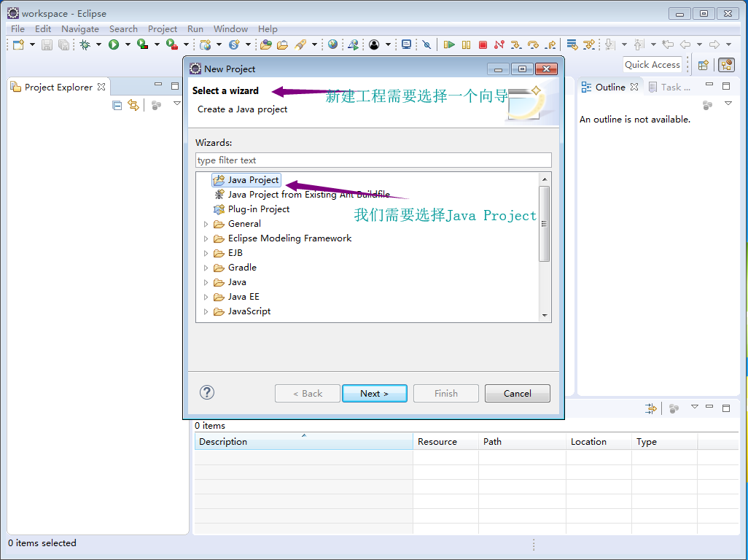The image size is (748, 560).
Task: Open the New dropdown arrow
Action: pos(32,44)
